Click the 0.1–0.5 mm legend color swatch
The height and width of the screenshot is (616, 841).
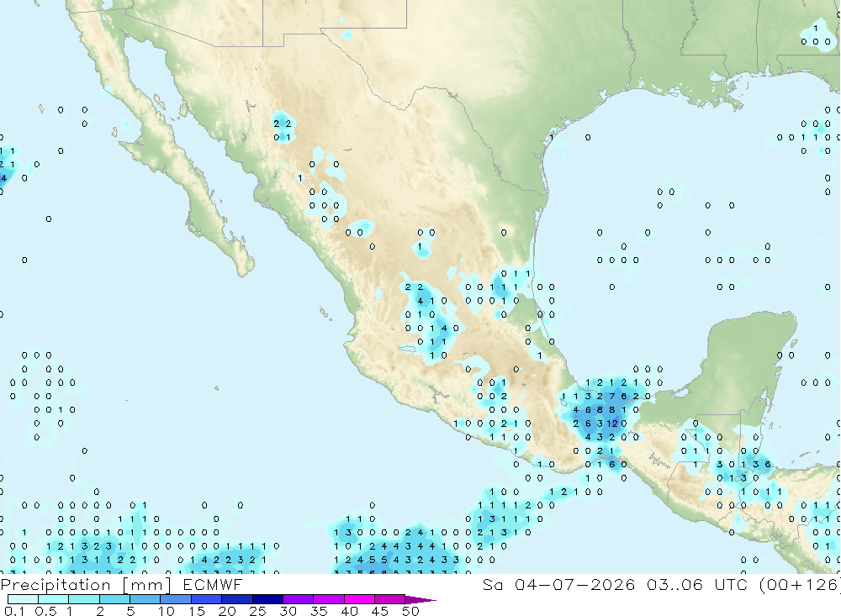pos(23,599)
